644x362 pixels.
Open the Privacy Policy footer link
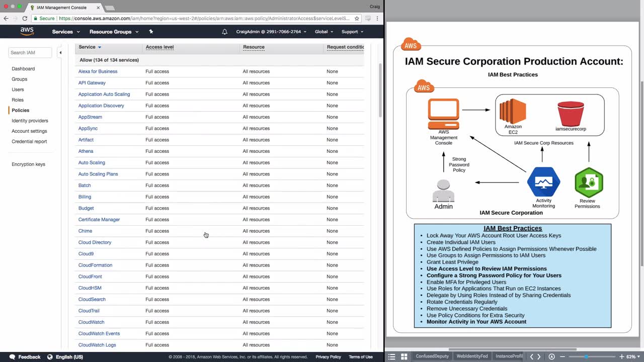click(328, 357)
